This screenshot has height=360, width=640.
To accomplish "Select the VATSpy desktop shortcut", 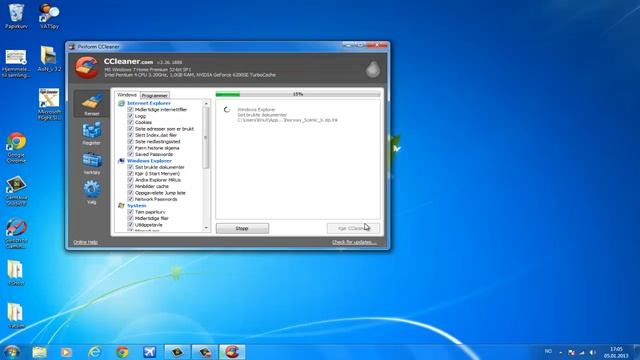I will point(49,16).
